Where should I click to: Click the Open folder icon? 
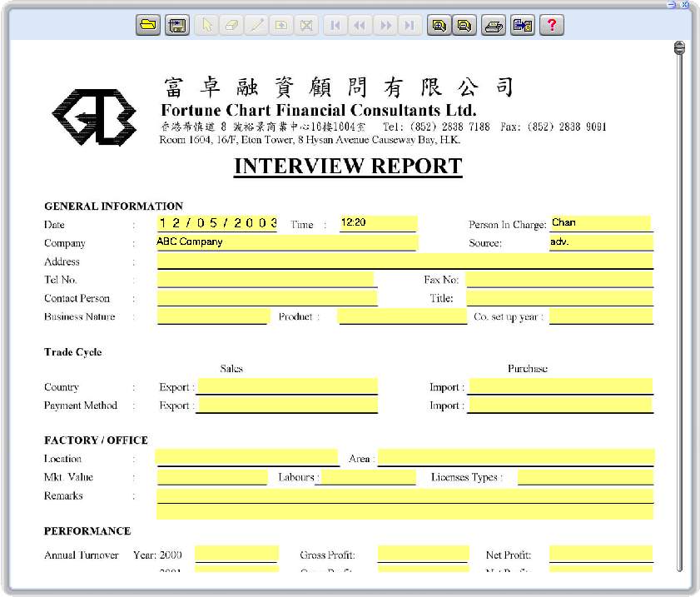148,25
